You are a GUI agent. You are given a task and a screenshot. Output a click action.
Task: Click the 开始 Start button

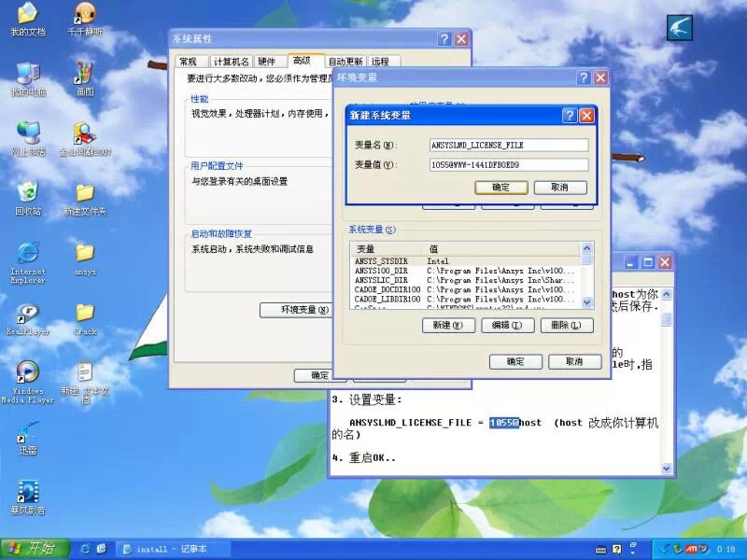tap(33, 548)
